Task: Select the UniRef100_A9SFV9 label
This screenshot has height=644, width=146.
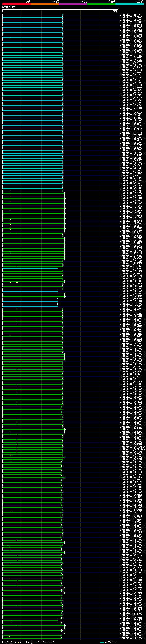Action: point(131,193)
